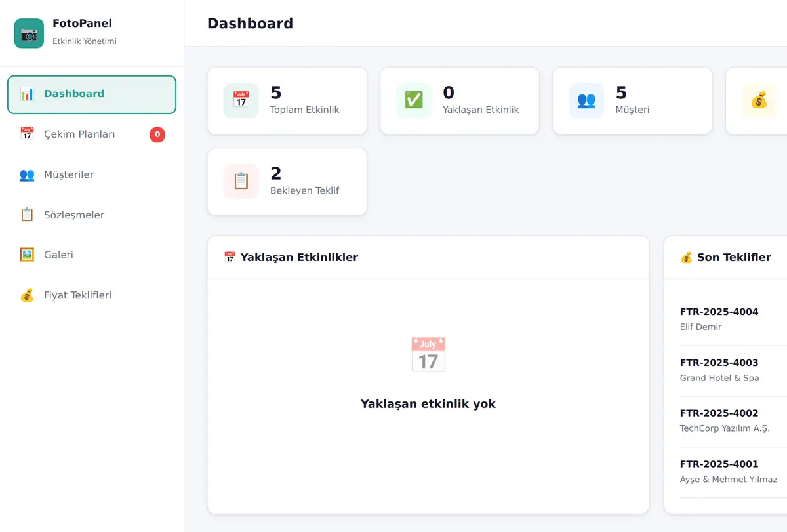View quote FTR-2025-4001

pyautogui.click(x=719, y=464)
